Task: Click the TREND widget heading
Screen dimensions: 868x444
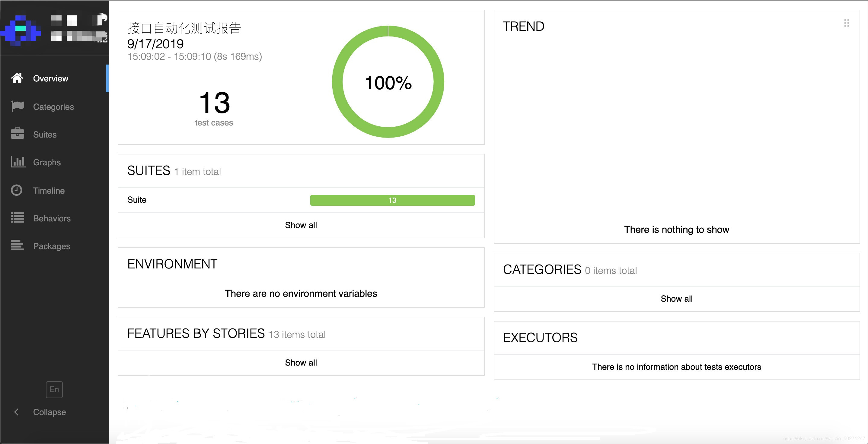Action: click(x=524, y=26)
